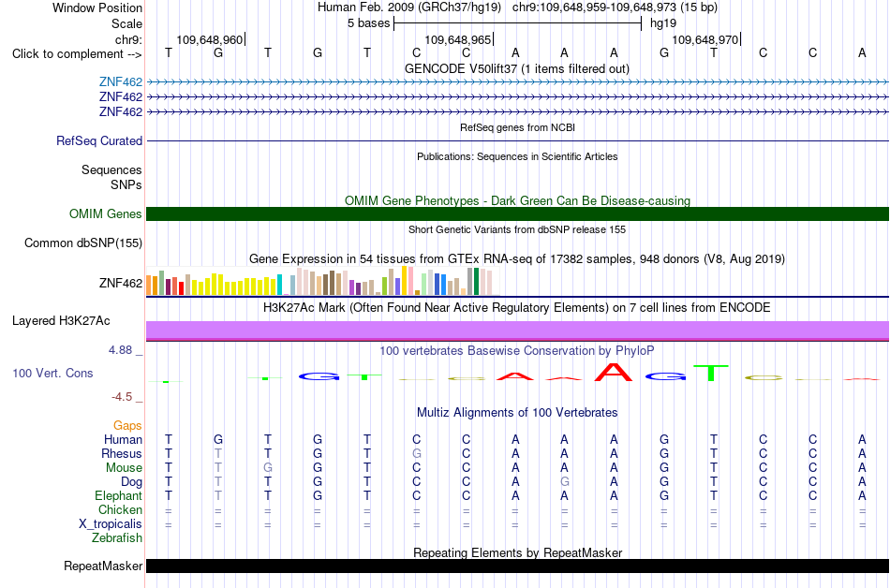Click the 'SNPs' subtrack label

point(126,184)
